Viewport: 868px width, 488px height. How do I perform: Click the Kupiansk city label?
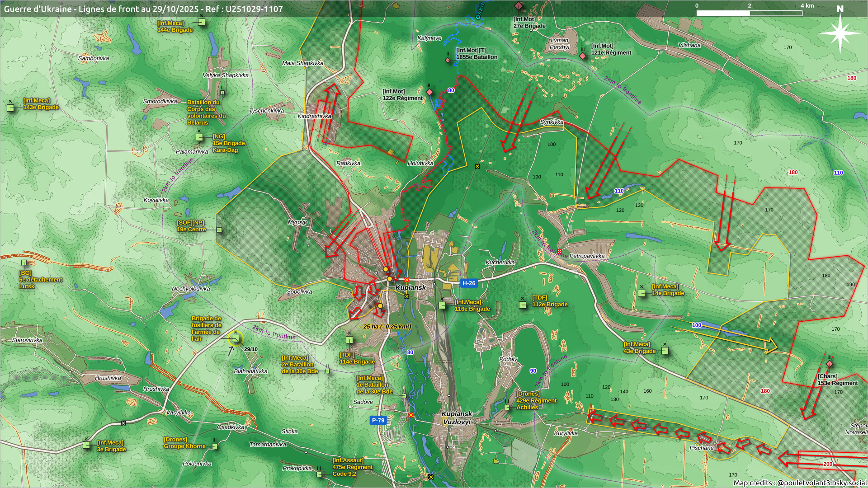(410, 287)
